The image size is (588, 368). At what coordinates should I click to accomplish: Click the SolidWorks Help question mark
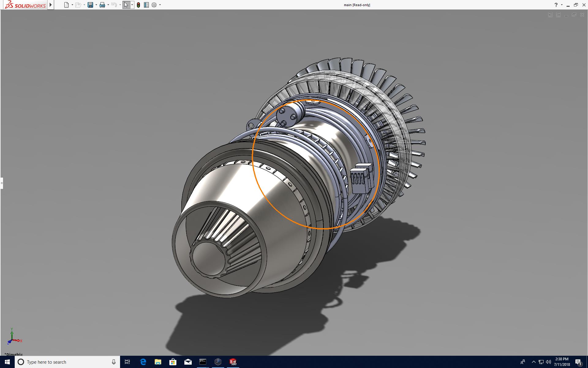556,5
